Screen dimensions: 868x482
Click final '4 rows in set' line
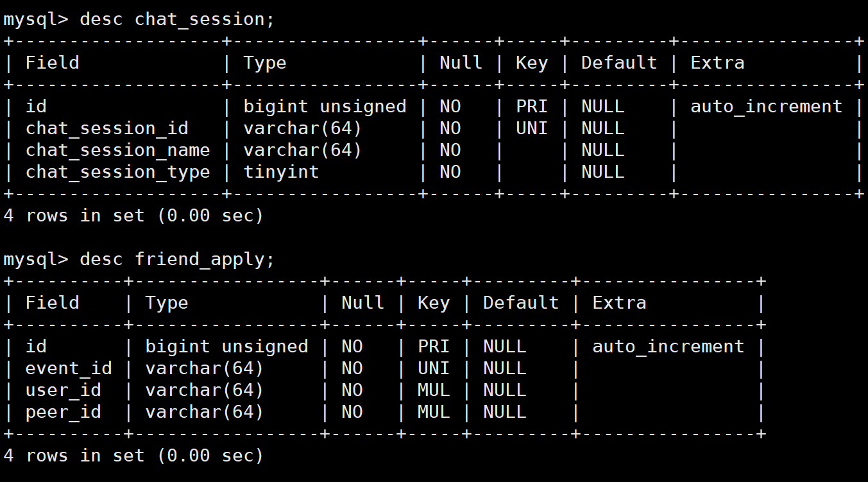133,456
